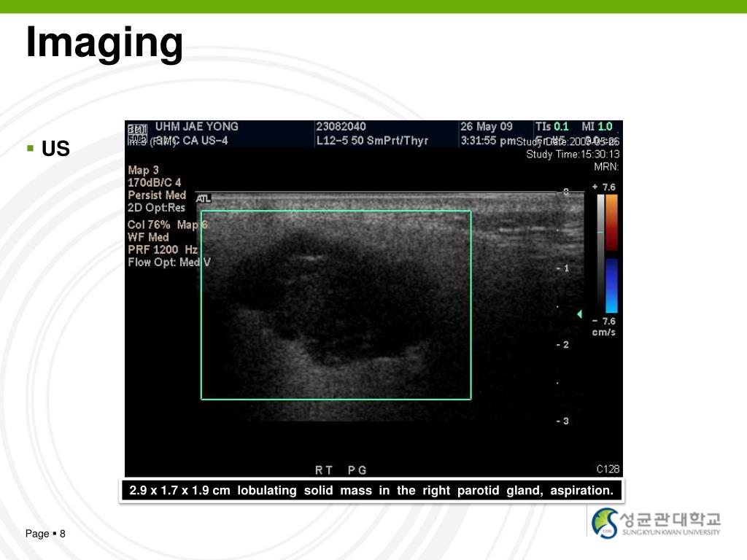This screenshot has height=560, width=747.
Task: Click the blue Doppler color scale bar
Action: tap(612, 285)
